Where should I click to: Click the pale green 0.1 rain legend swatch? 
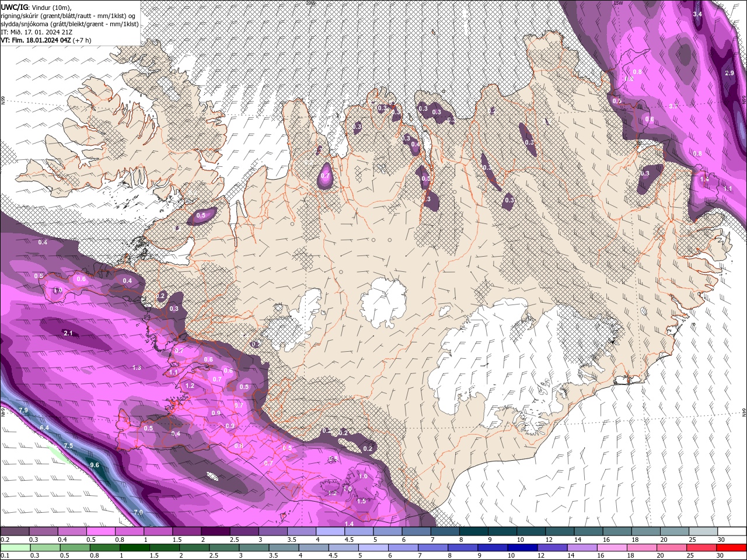pyautogui.click(x=14, y=547)
